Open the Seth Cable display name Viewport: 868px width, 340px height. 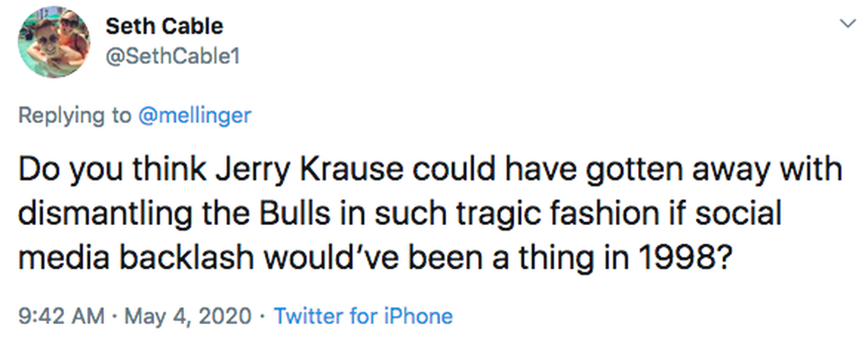click(x=164, y=26)
